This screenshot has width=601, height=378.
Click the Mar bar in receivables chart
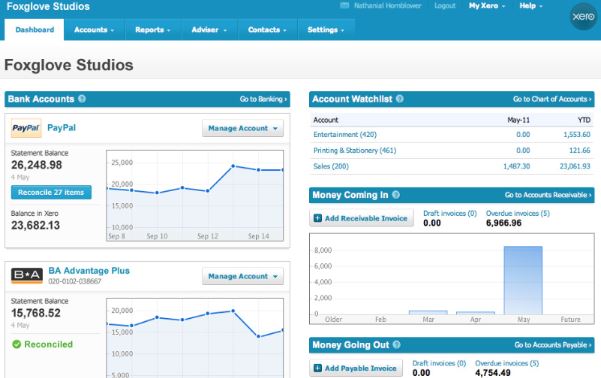(428, 312)
